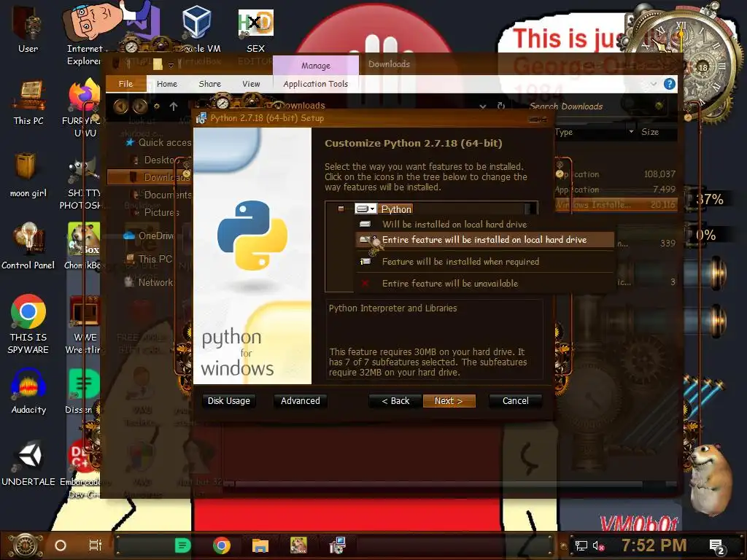Expand the Explorer ribbon chevron

[653, 85]
